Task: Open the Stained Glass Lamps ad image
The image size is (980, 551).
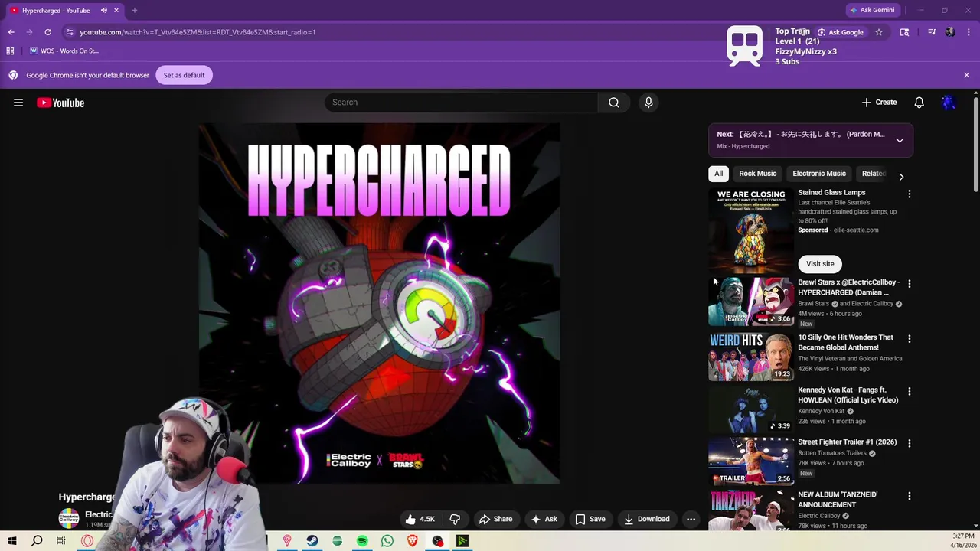Action: [751, 230]
